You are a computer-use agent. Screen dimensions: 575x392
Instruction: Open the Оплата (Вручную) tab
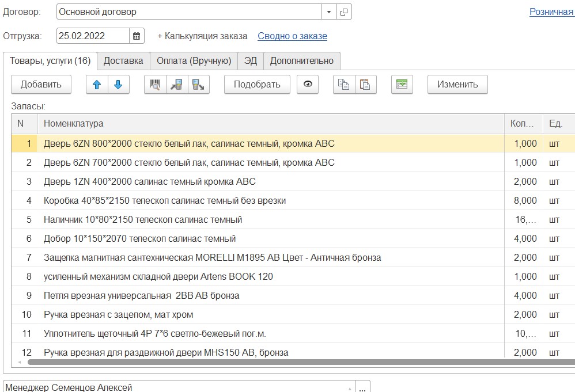point(194,60)
